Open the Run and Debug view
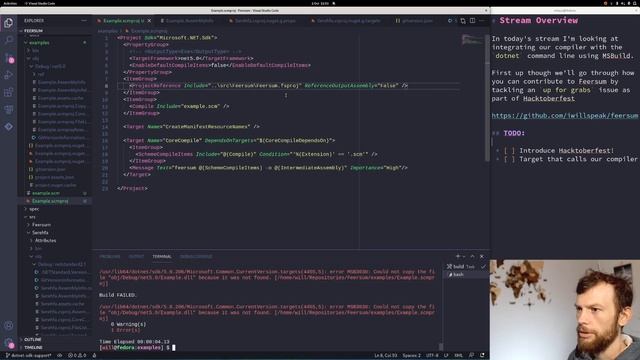 (9, 75)
